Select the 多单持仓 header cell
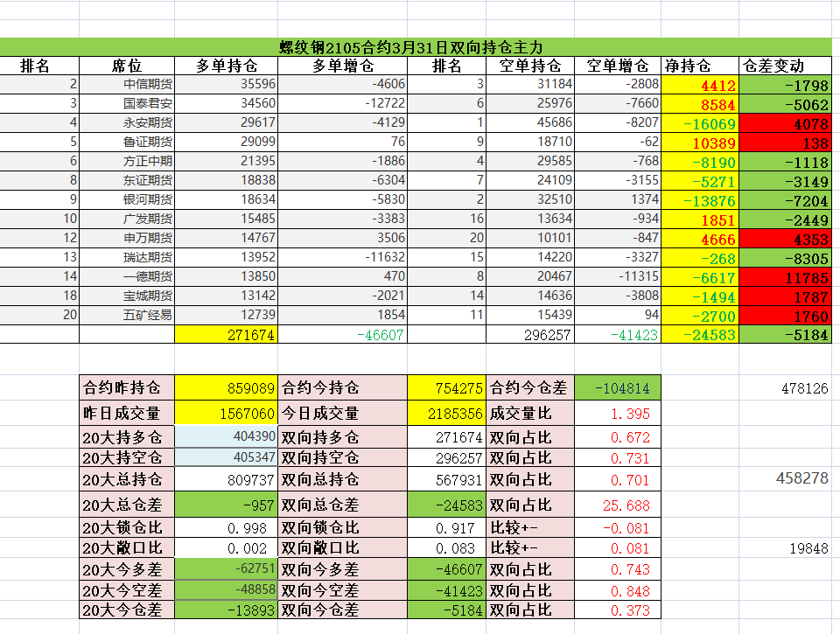Screen dimensions: 840x634 (226, 66)
